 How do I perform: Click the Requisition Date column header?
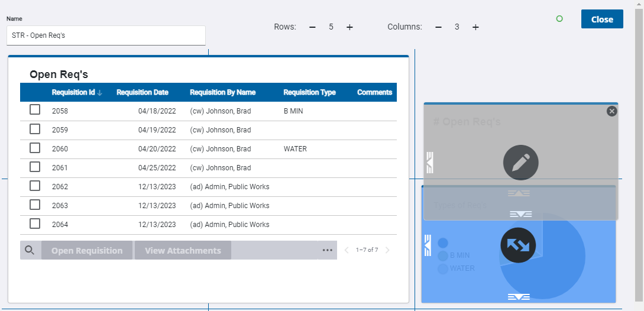point(142,92)
